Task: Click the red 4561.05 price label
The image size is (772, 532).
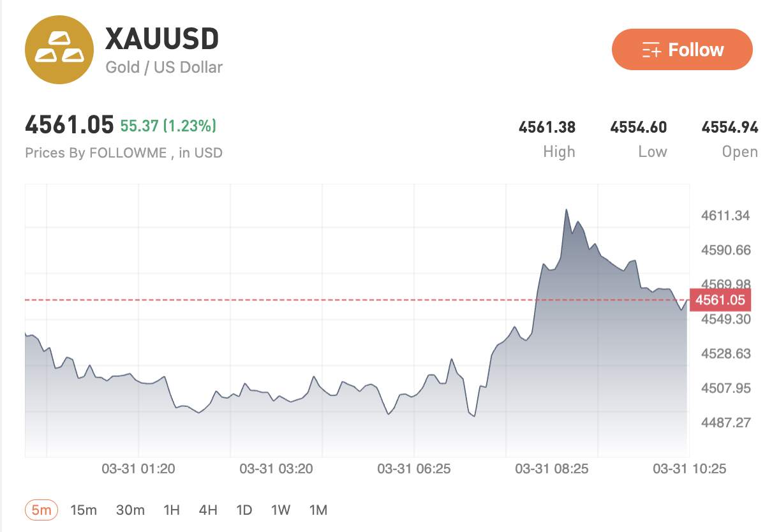Action: 720,300
